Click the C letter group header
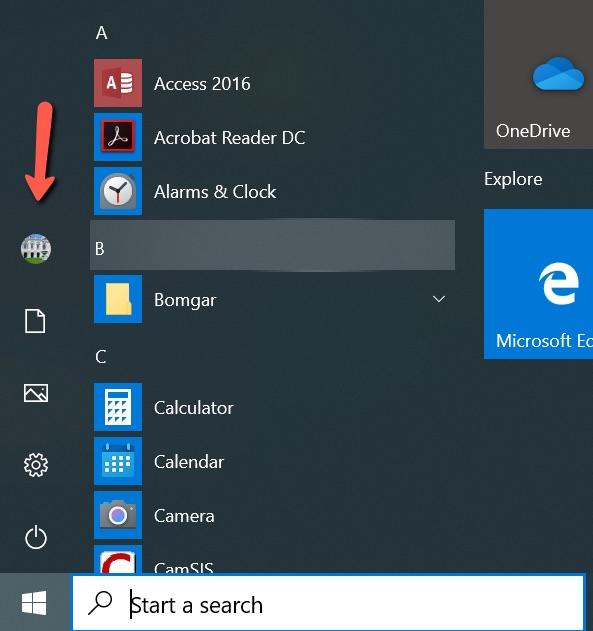 101,357
